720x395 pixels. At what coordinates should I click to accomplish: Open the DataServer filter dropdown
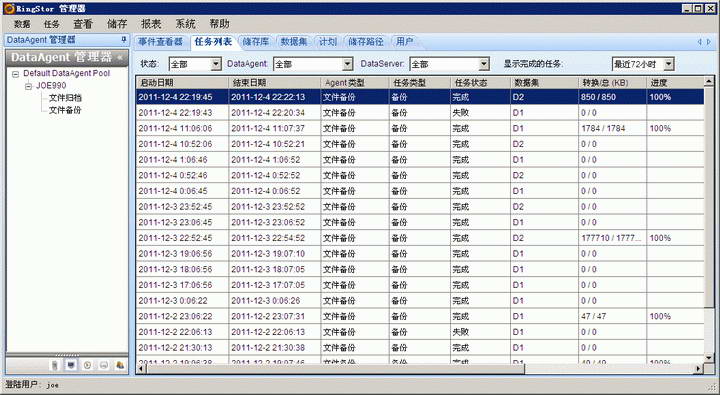(484, 64)
